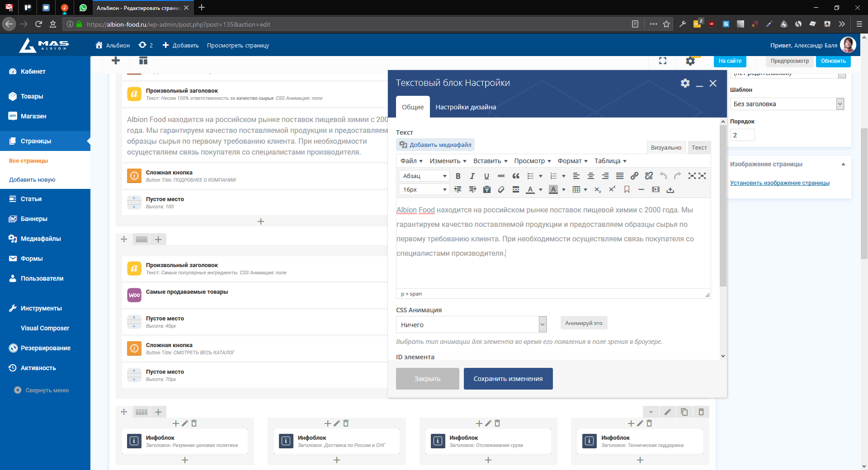This screenshot has height=470, width=868.
Task: Click the clear formatting eraser icon
Action: [501, 190]
